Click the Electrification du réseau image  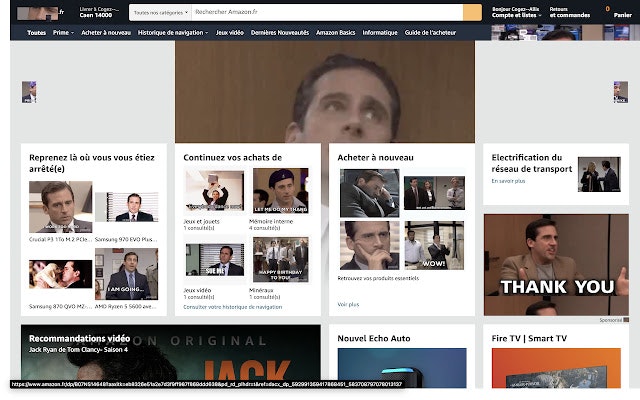[x=599, y=174]
